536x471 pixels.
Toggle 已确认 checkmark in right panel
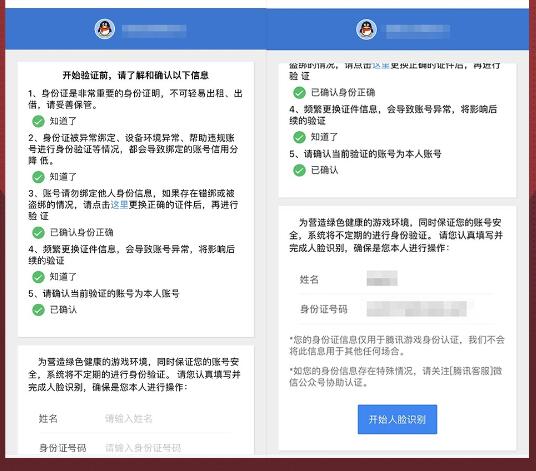click(x=299, y=170)
